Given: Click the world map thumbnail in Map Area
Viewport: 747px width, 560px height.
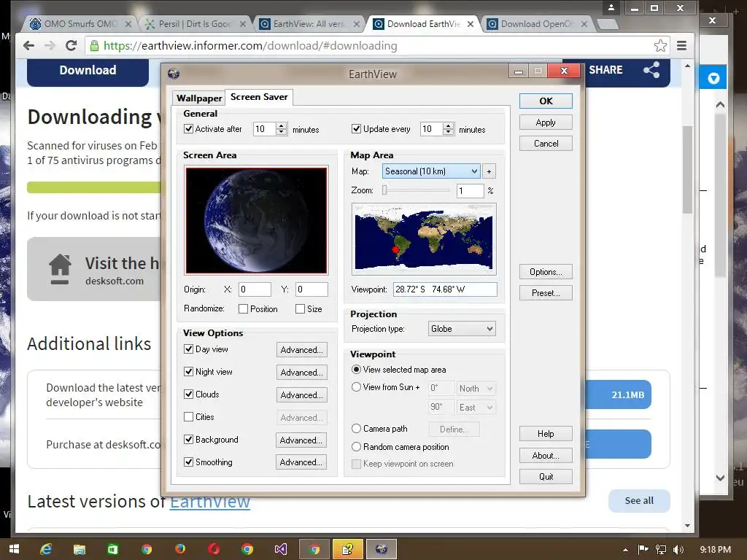Looking at the screenshot, I should [x=424, y=238].
